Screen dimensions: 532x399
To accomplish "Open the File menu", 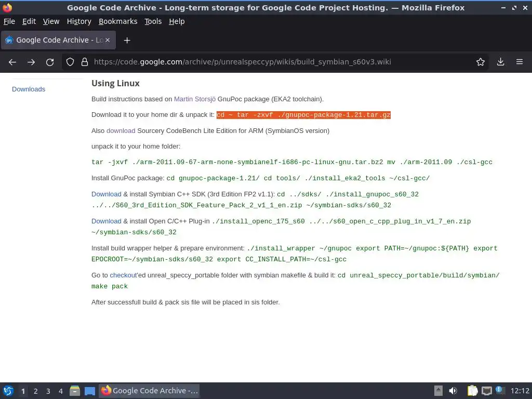I will coord(9,21).
